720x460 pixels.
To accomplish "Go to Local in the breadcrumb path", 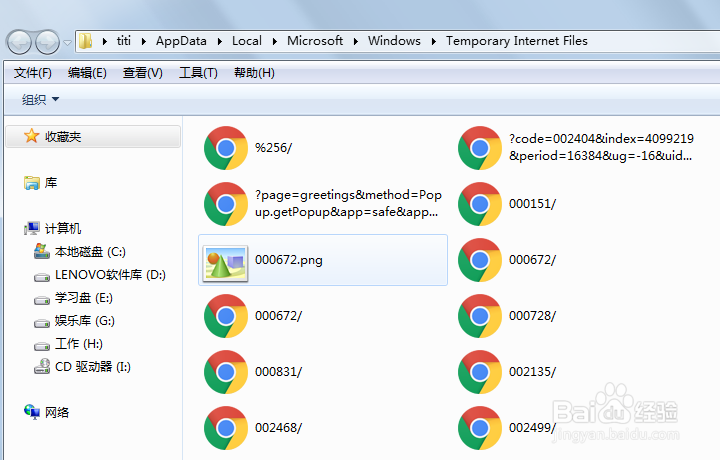I will point(247,41).
